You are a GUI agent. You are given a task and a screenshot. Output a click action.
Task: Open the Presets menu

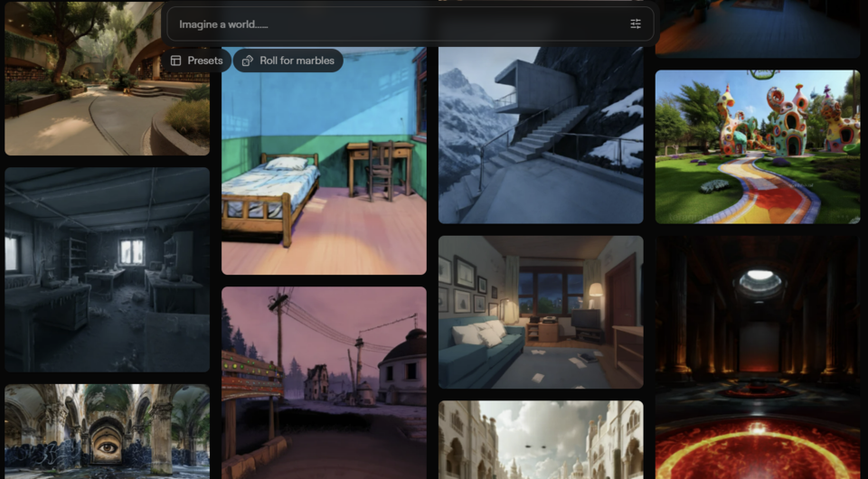click(x=196, y=61)
